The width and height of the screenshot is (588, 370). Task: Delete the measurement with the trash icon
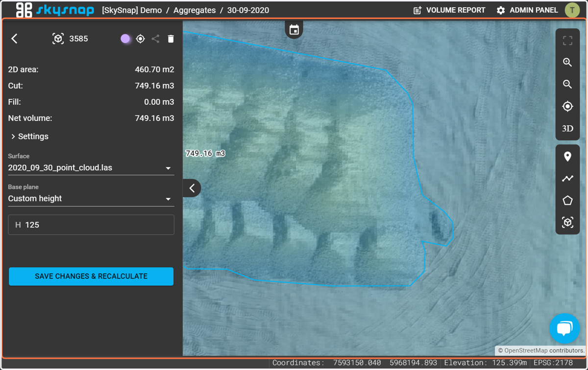171,39
